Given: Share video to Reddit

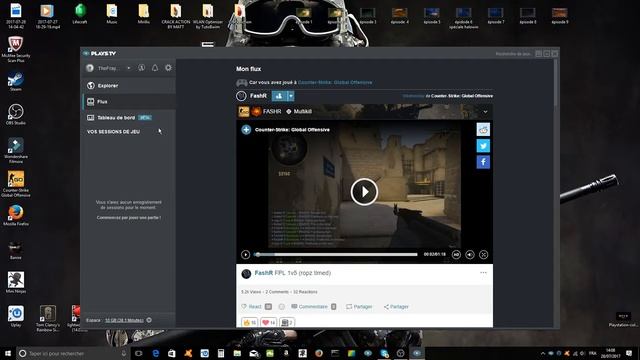Looking at the screenshot, I should [x=483, y=130].
